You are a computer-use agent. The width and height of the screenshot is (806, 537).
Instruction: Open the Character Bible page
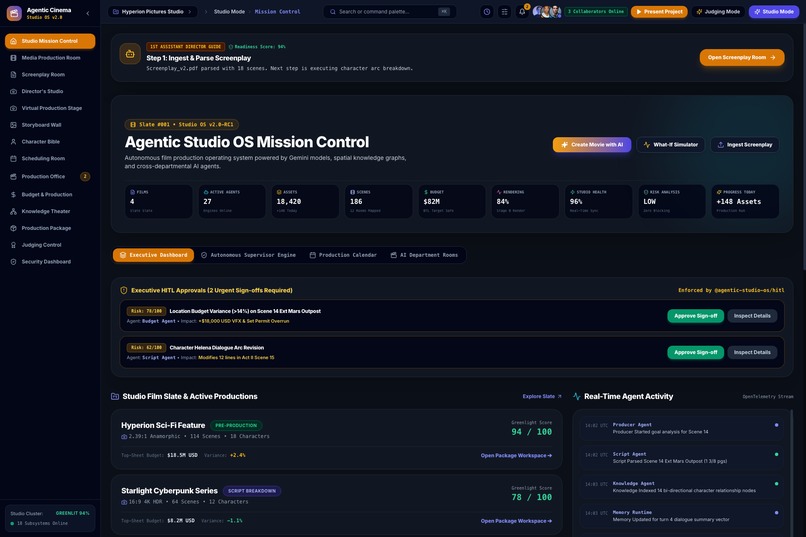tap(50, 141)
